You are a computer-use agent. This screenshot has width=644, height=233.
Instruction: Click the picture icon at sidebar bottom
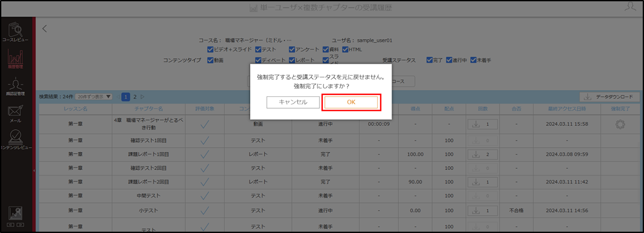coord(15,213)
